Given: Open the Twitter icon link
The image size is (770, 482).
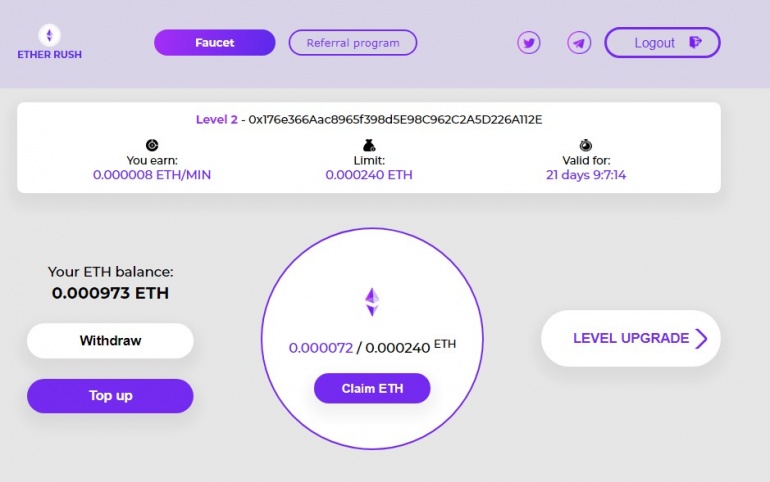Looking at the screenshot, I should 529,43.
